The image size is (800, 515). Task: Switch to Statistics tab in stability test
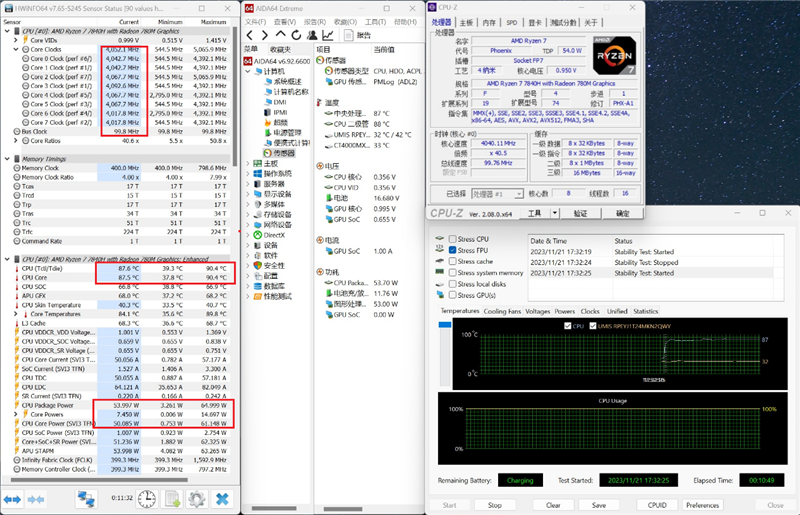point(645,311)
